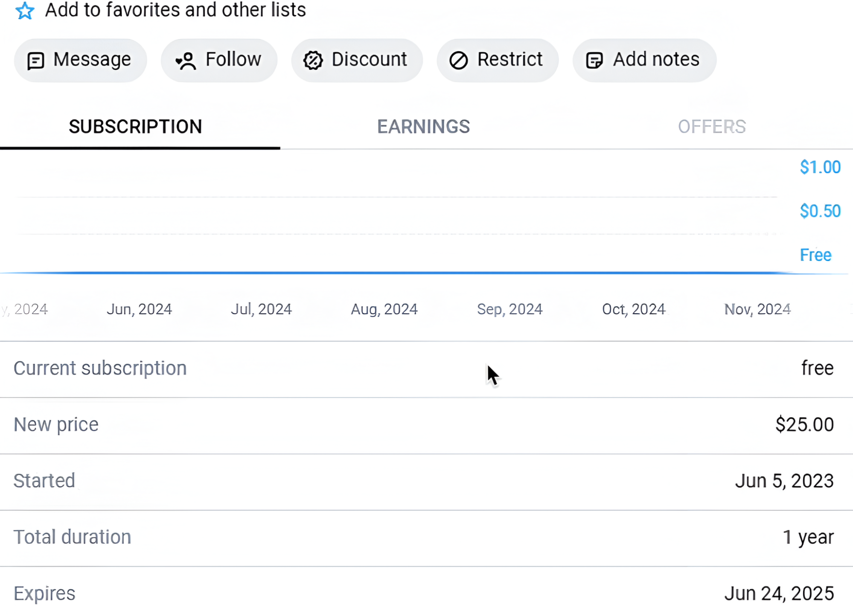Click the blue subscription price line
853x616 pixels.
(397, 273)
